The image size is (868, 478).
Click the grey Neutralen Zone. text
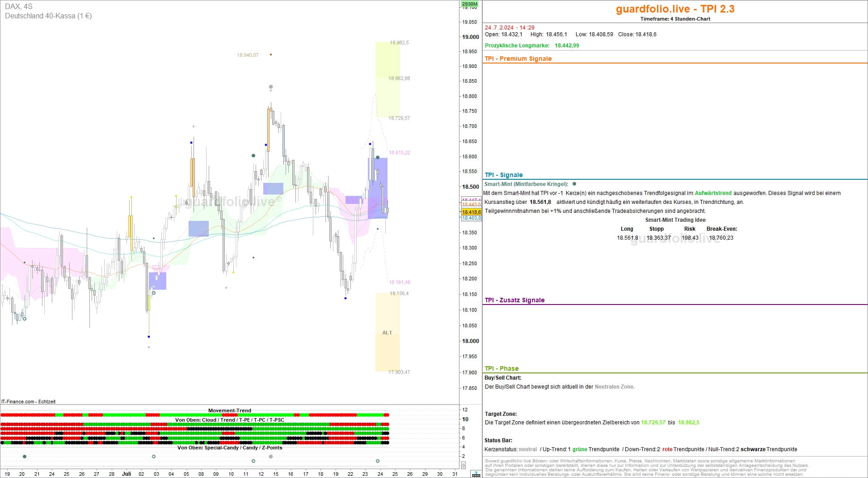[614, 387]
